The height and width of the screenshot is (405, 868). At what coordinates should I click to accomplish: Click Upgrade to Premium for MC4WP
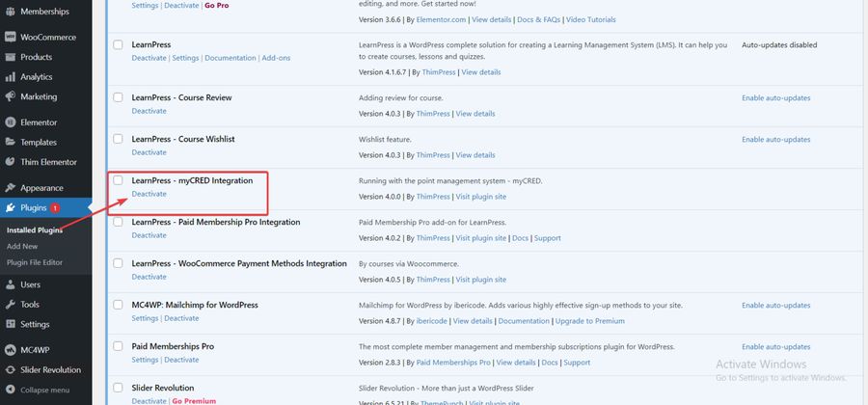point(589,321)
